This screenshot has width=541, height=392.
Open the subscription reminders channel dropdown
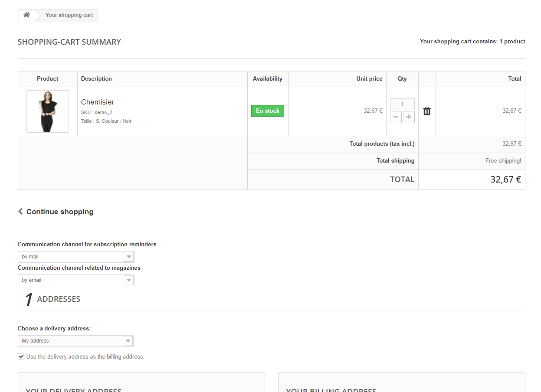pyautogui.click(x=76, y=257)
